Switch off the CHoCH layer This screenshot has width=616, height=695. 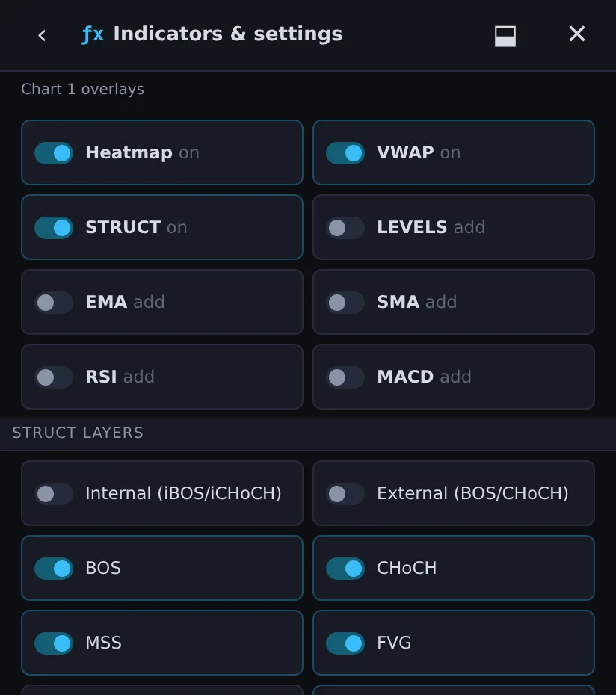345,568
